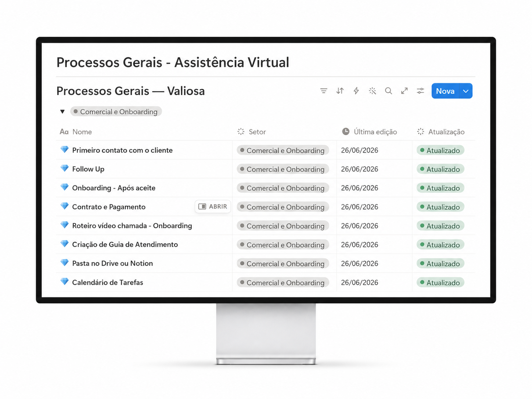
Task: Click Atualizado status in Calendário de Tarefas row
Action: 440,283
